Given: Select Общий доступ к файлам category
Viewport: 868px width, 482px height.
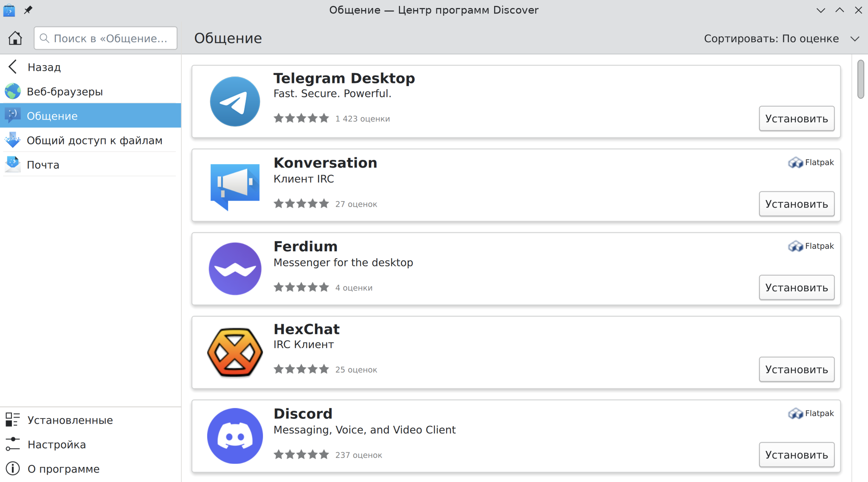Looking at the screenshot, I should (90, 140).
